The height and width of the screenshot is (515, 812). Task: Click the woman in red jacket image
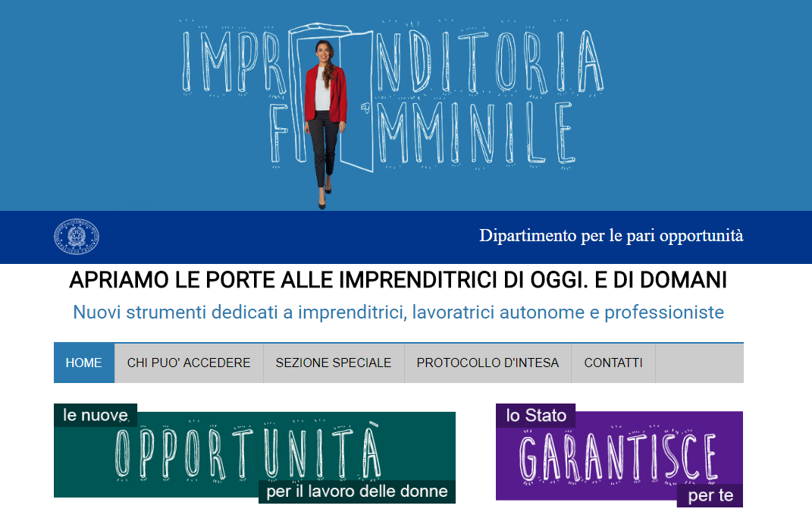[x=325, y=124]
